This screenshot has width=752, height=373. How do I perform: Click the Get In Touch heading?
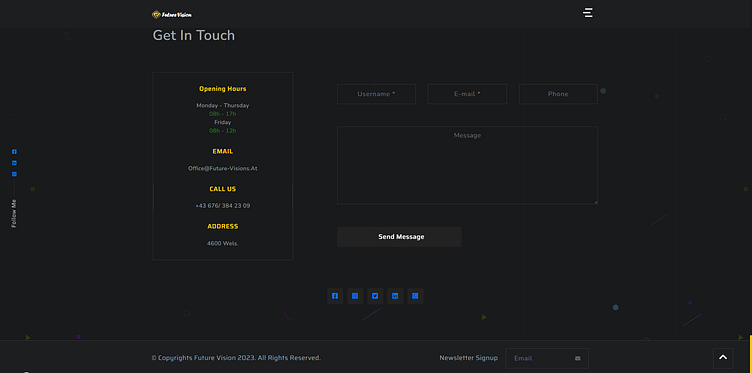pyautogui.click(x=194, y=35)
